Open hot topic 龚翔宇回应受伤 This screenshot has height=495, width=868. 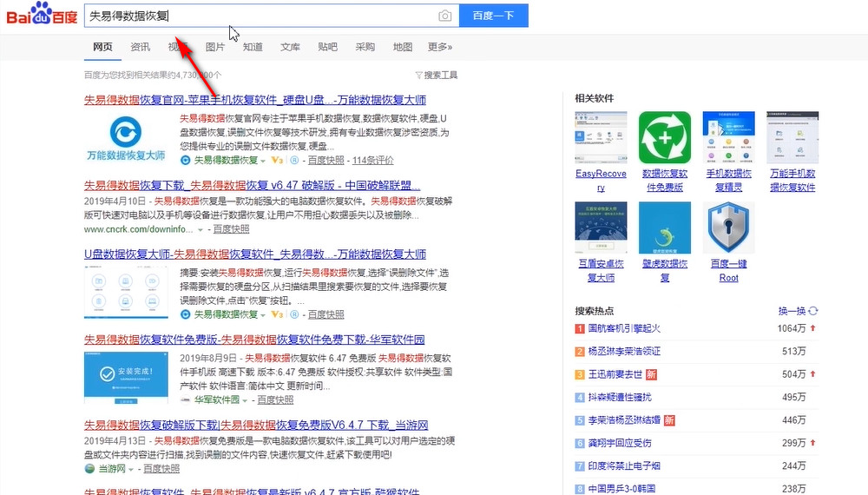click(620, 443)
